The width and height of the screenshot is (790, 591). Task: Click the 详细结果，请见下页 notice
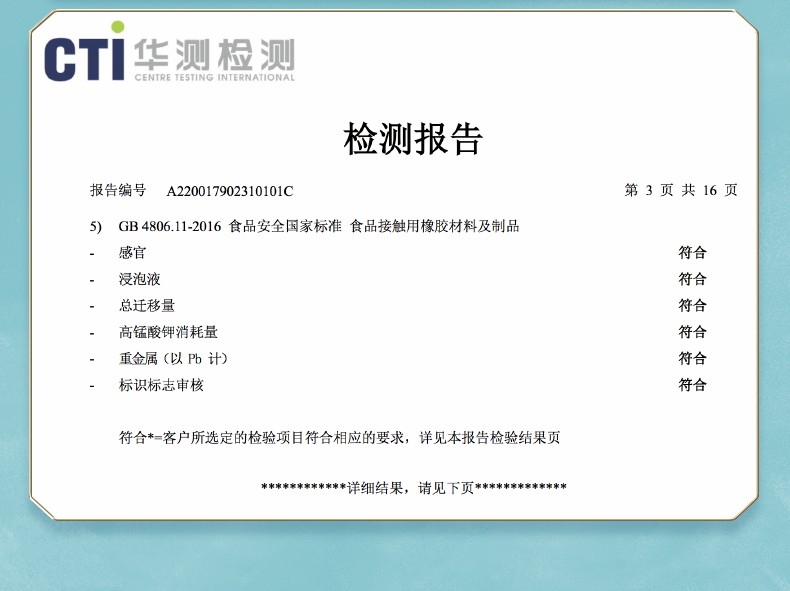pyautogui.click(x=413, y=488)
